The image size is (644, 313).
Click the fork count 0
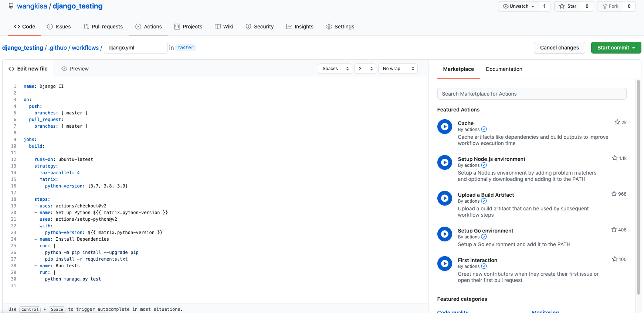(x=629, y=6)
